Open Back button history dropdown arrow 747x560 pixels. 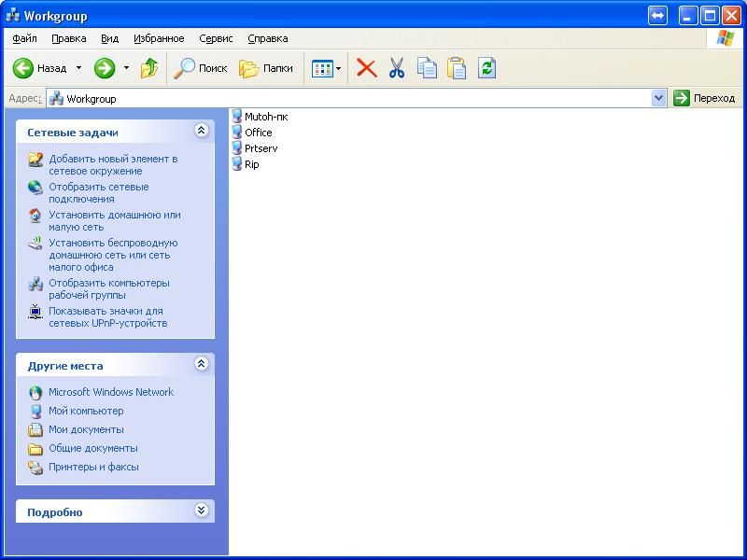click(x=78, y=68)
